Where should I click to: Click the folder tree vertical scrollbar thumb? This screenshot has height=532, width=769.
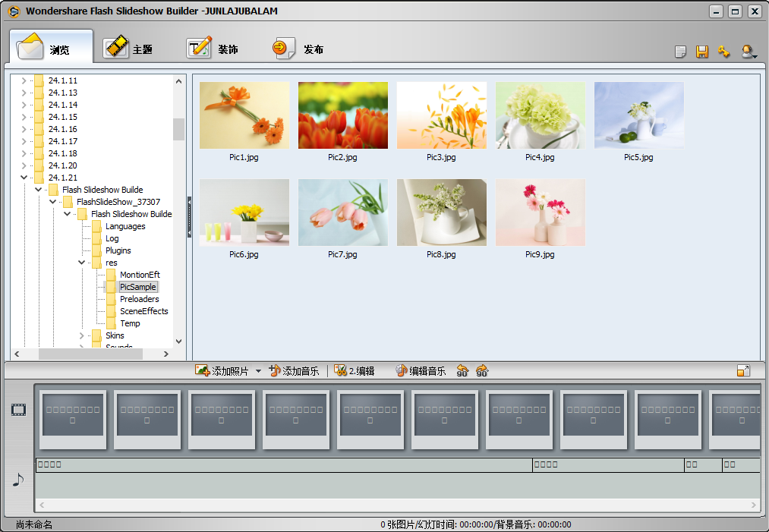pos(179,129)
